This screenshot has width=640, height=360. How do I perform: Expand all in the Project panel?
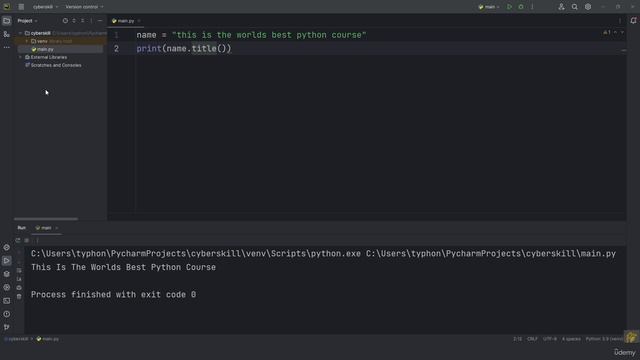74,21
